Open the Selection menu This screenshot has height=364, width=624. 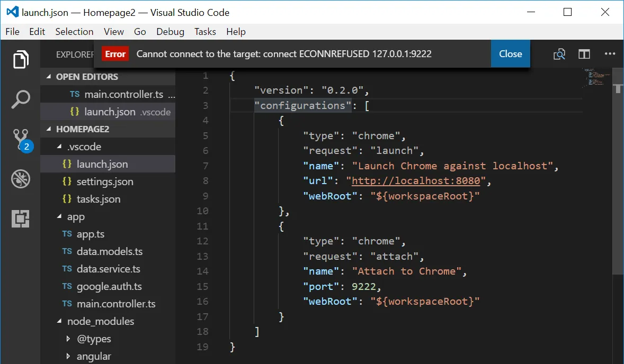point(74,32)
